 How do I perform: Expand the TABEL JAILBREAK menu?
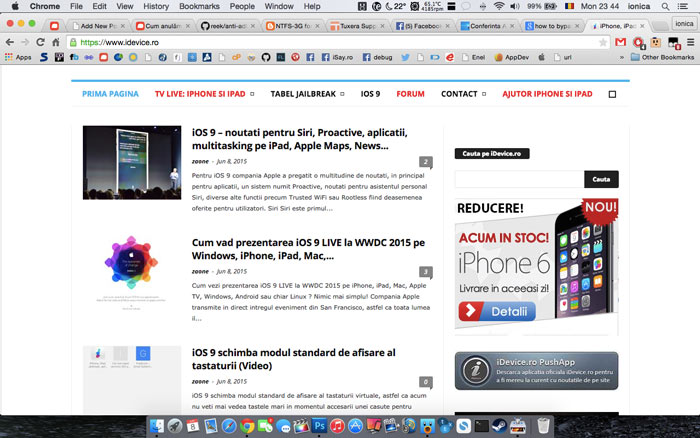[307, 94]
